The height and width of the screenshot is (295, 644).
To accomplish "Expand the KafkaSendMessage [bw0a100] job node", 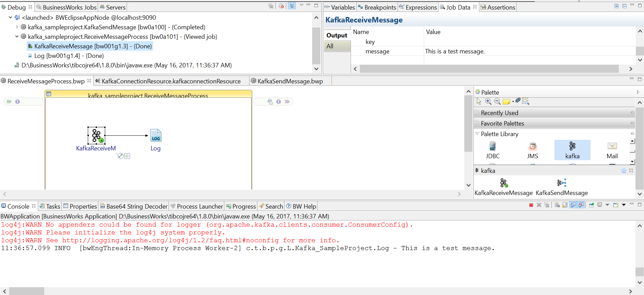I will [x=17, y=27].
